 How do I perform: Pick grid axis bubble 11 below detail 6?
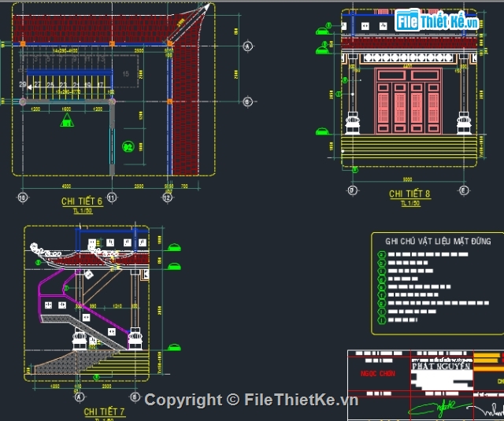(112, 198)
